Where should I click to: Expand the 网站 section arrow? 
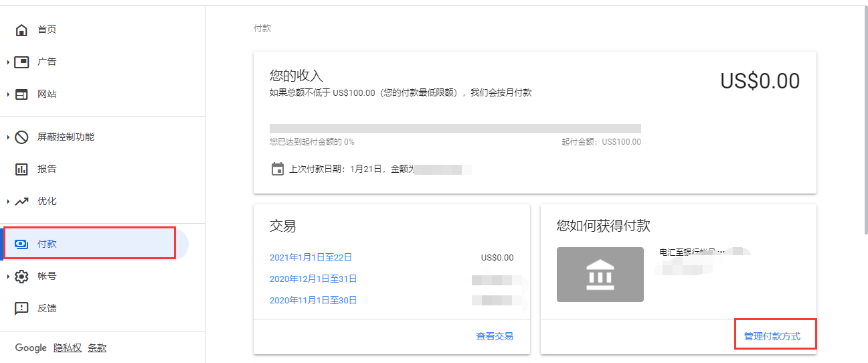tap(8, 94)
